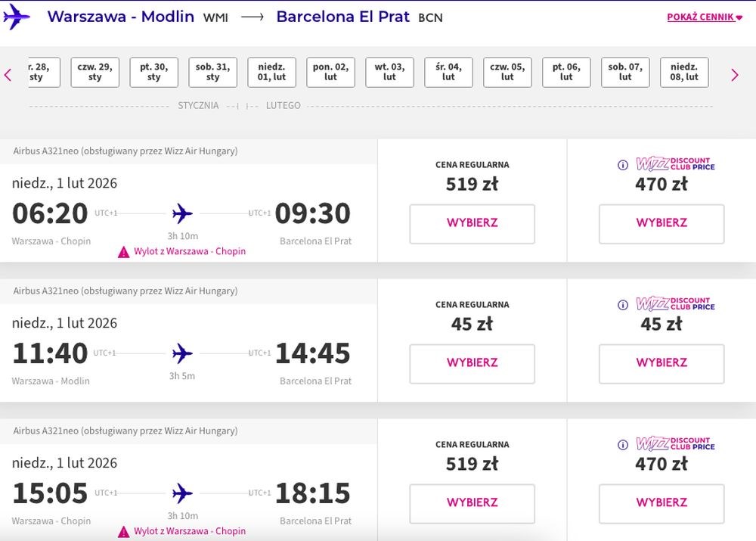The height and width of the screenshot is (541, 756).
Task: Click info icon for 06:20 flight discount price
Action: (x=623, y=165)
